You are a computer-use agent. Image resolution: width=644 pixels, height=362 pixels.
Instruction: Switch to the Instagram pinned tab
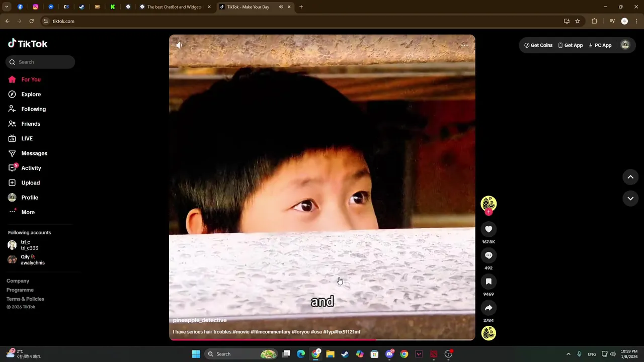point(35,7)
